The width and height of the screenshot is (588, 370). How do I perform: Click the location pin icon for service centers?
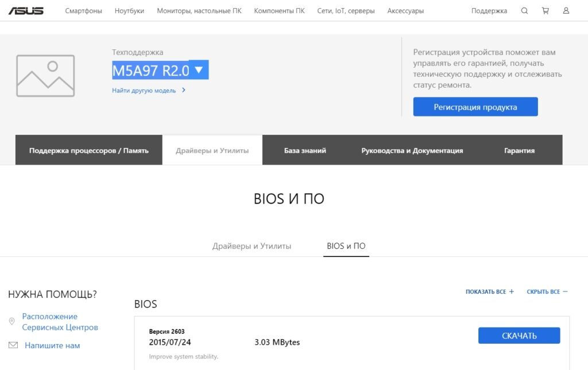(x=11, y=321)
